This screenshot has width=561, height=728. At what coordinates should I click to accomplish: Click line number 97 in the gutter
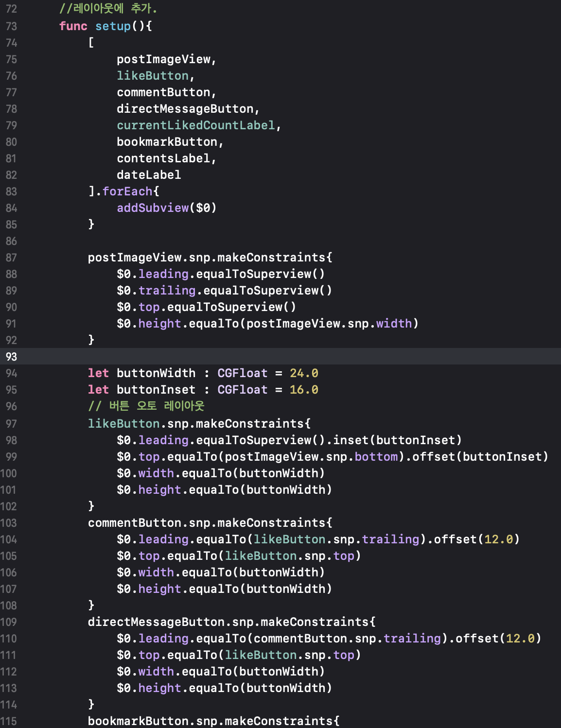point(11,424)
